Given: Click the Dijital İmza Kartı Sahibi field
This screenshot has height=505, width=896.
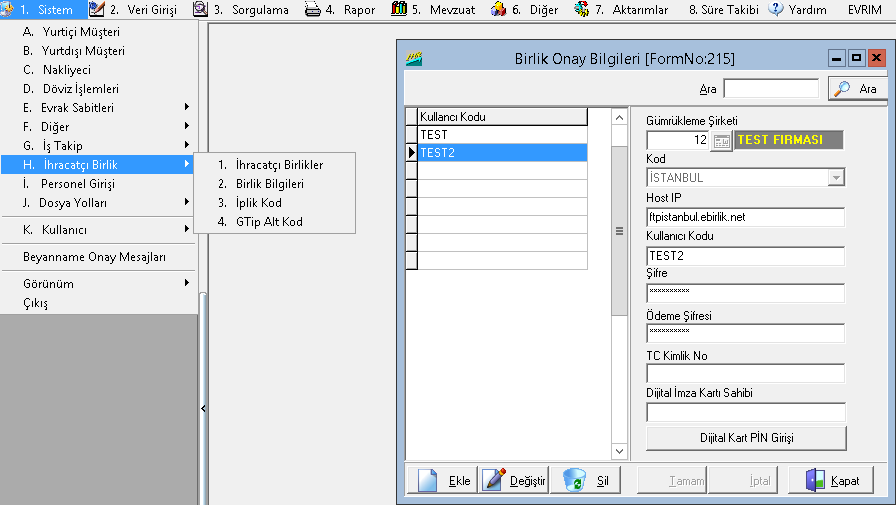Looking at the screenshot, I should click(x=745, y=412).
